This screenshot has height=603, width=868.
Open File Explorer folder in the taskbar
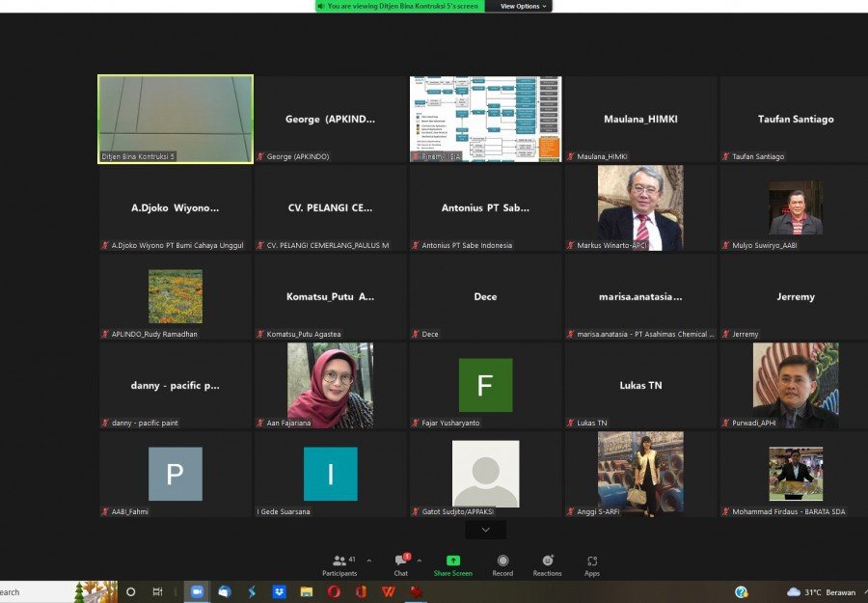pyautogui.click(x=306, y=592)
